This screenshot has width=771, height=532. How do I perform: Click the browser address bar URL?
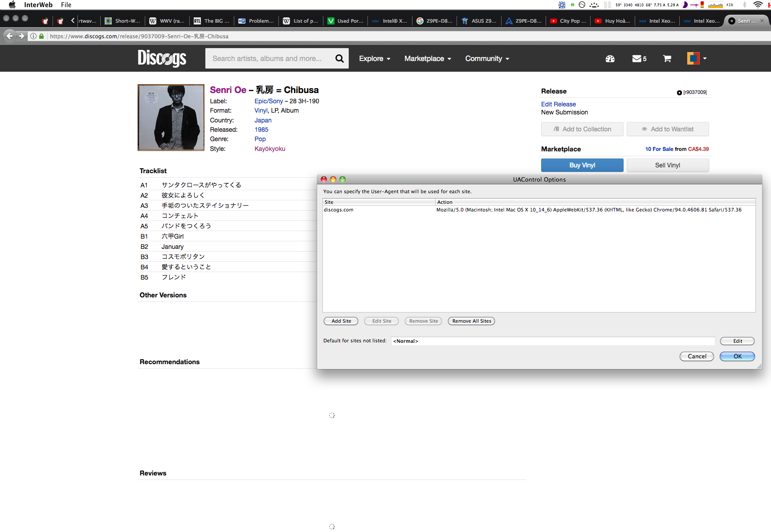tap(139, 36)
